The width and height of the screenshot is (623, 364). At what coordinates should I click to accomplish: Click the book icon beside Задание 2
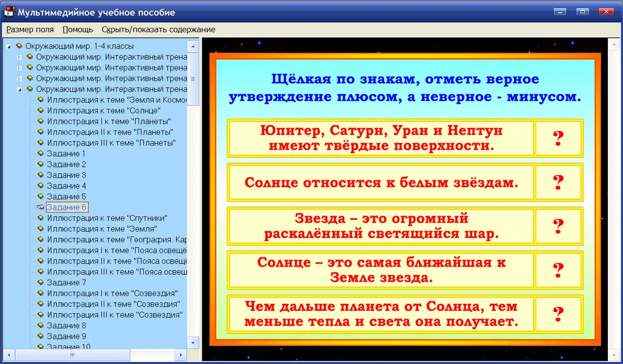tap(40, 164)
